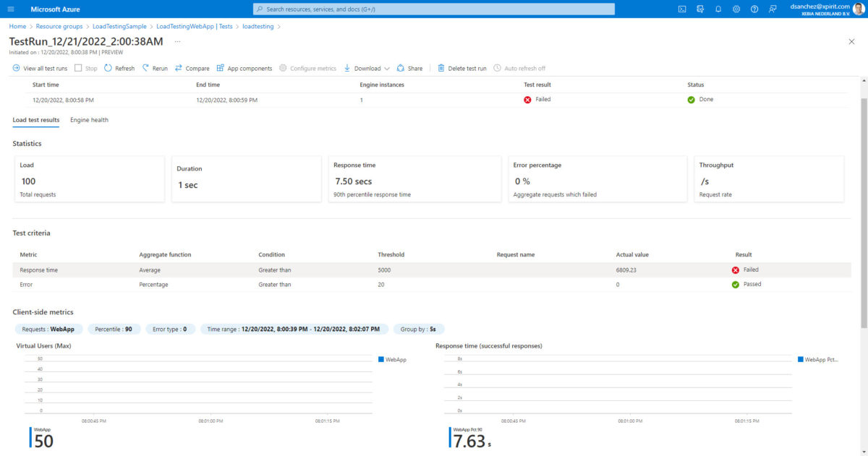Select the Load test results tab
Viewport: 868px width, 456px height.
(x=35, y=120)
